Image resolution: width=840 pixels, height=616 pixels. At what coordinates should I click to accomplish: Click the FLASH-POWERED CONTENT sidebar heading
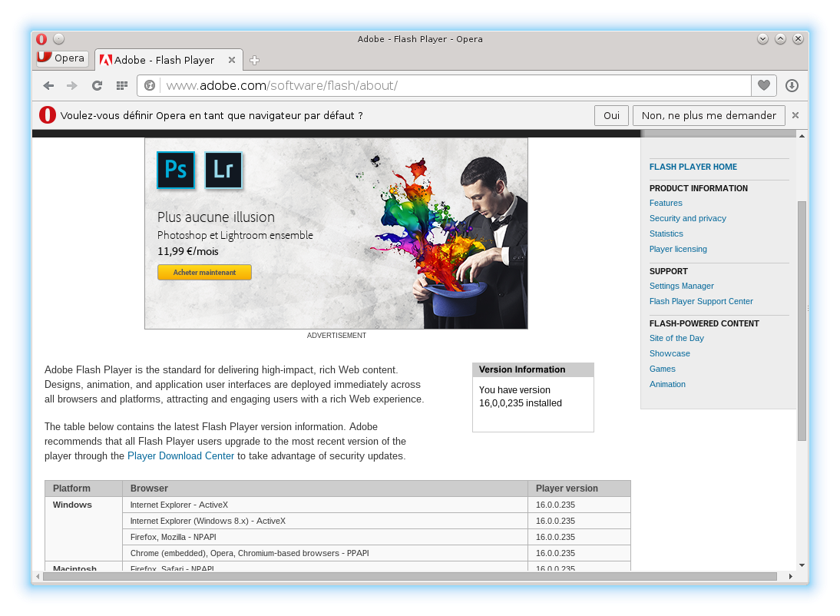(x=704, y=323)
